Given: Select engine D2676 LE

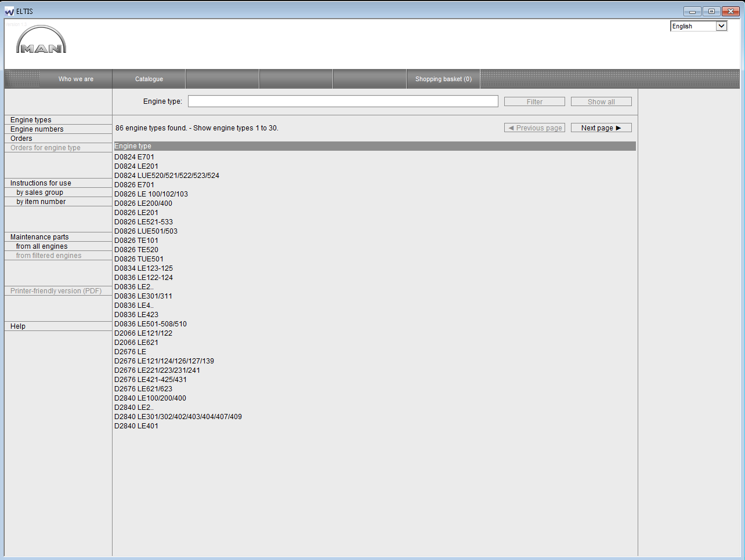Looking at the screenshot, I should coord(130,352).
